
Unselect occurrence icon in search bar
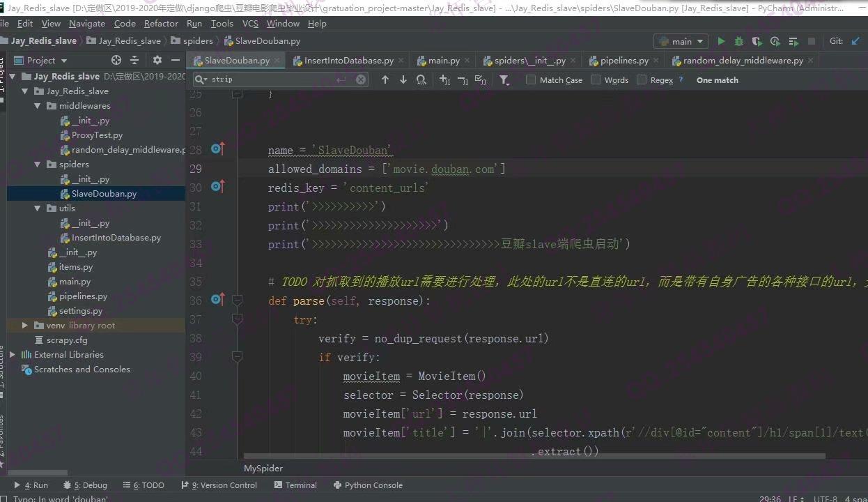coord(463,79)
